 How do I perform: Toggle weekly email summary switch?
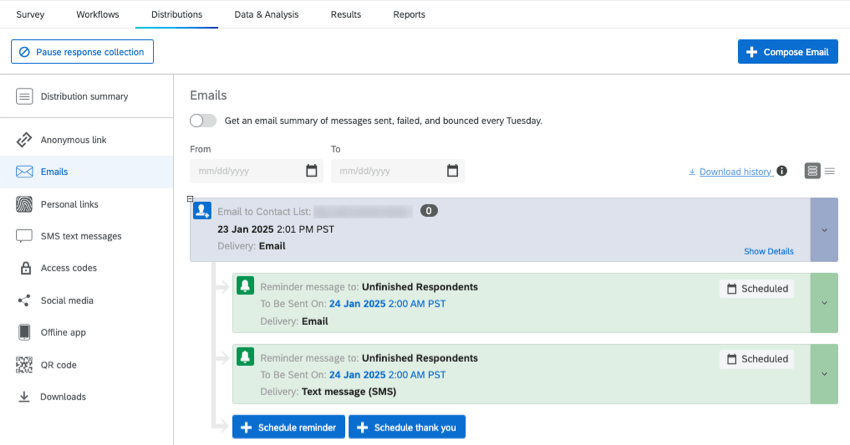click(203, 120)
